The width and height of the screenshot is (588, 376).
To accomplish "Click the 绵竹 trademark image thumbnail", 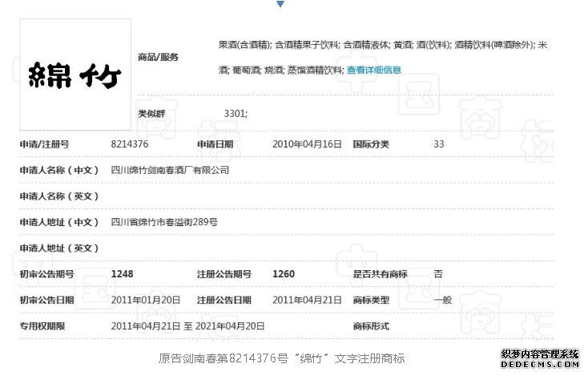I will coord(75,75).
